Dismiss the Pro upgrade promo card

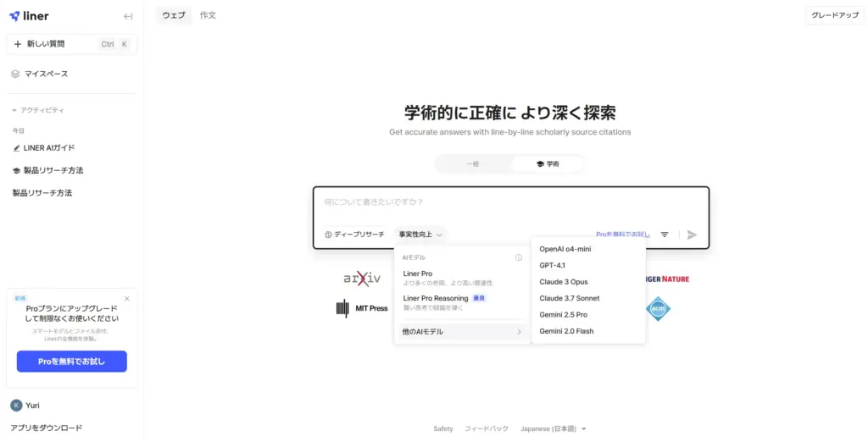(127, 299)
